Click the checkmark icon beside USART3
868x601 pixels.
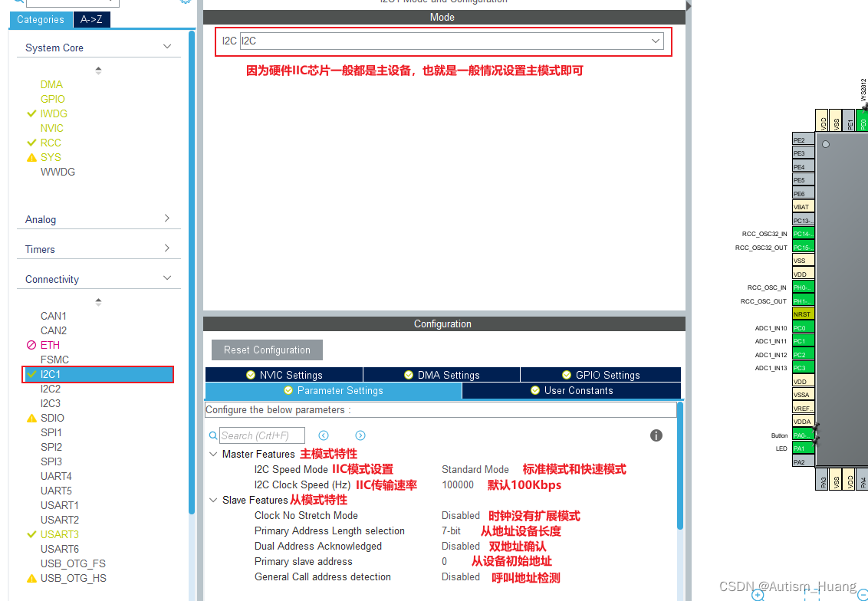[x=31, y=534]
